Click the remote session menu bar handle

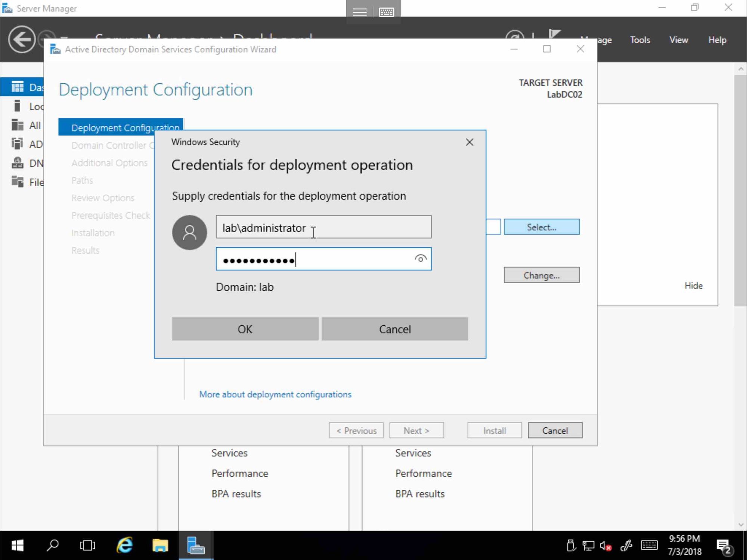coord(360,12)
